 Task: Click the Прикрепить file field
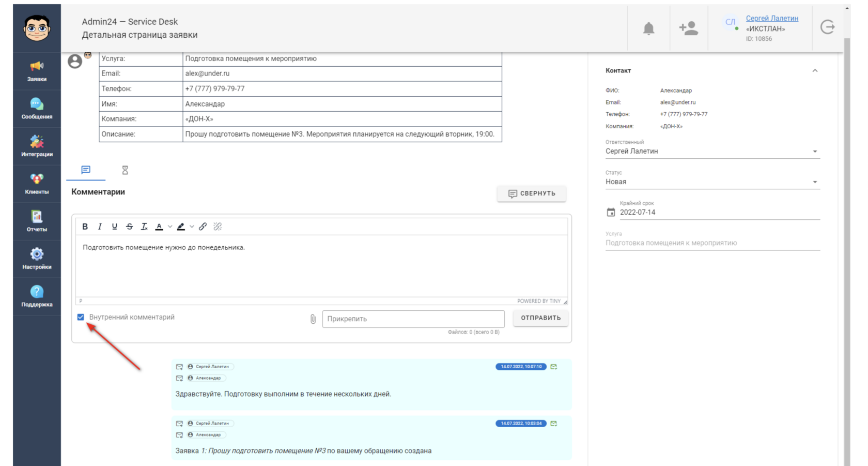click(413, 319)
